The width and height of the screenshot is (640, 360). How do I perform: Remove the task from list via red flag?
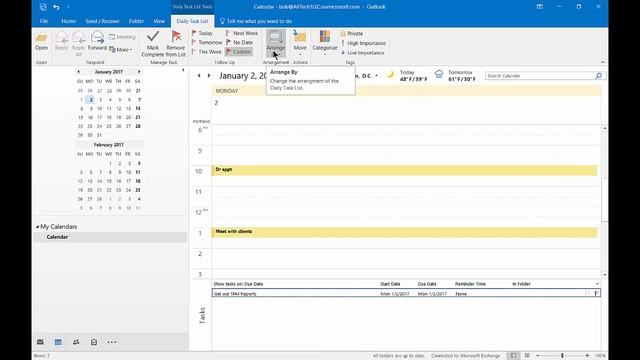(x=176, y=44)
